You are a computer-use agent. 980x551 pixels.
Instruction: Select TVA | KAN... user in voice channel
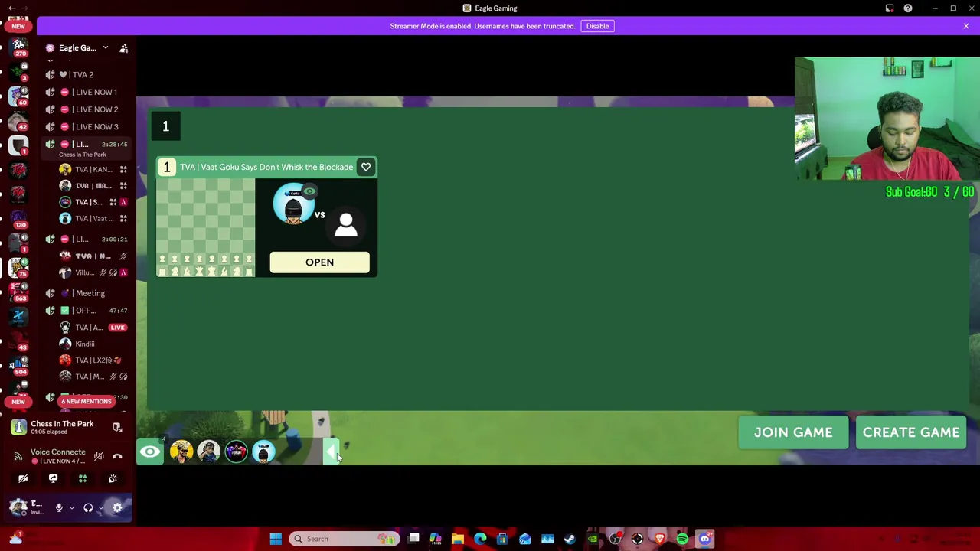pos(94,169)
